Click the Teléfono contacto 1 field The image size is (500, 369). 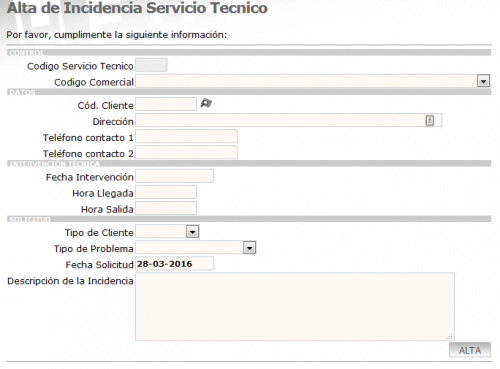coord(186,136)
